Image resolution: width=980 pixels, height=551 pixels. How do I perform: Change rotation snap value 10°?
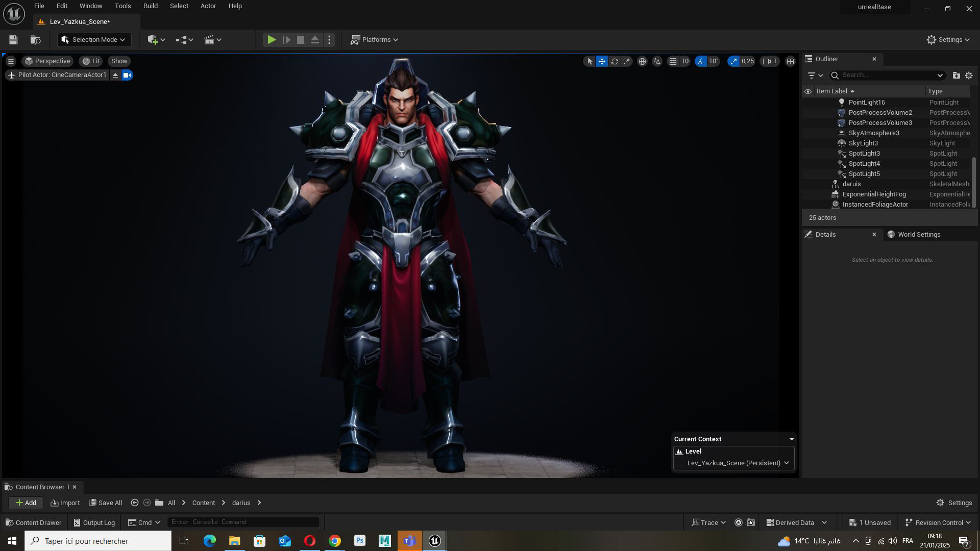point(714,61)
